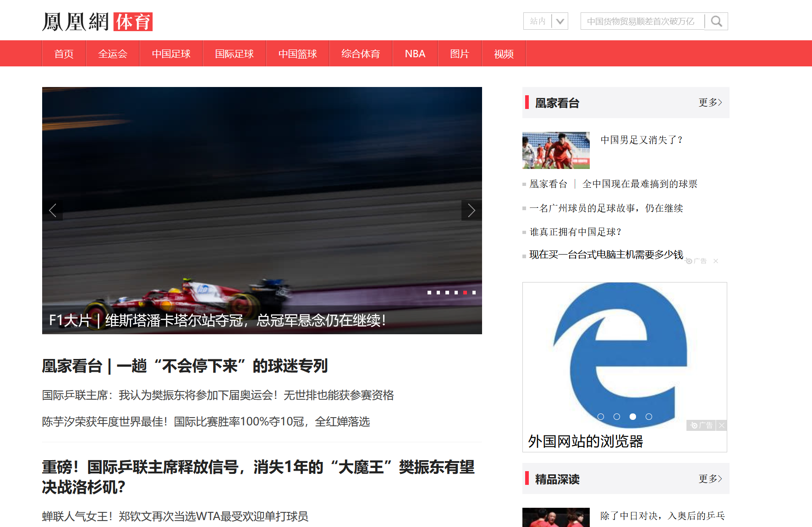Screen dimensions: 812x527
Task: Click the 广告 label beside desktop computer ad
Action: 697,261
